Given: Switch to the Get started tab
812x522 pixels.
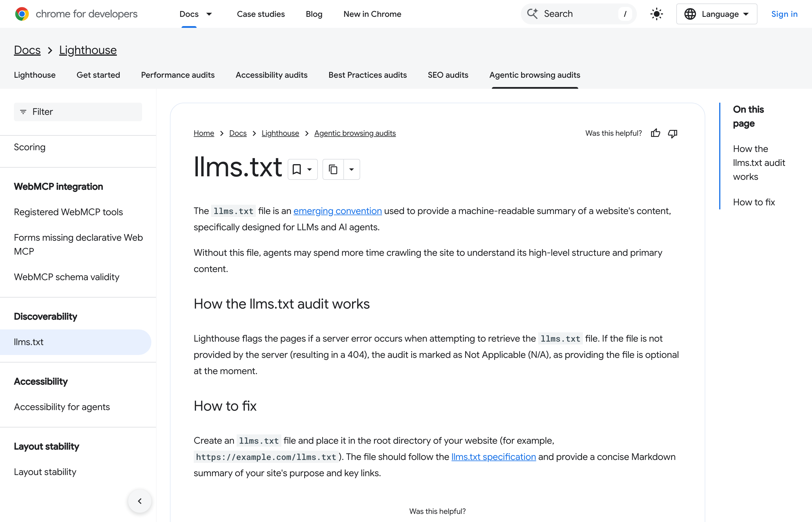Looking at the screenshot, I should click(x=98, y=75).
